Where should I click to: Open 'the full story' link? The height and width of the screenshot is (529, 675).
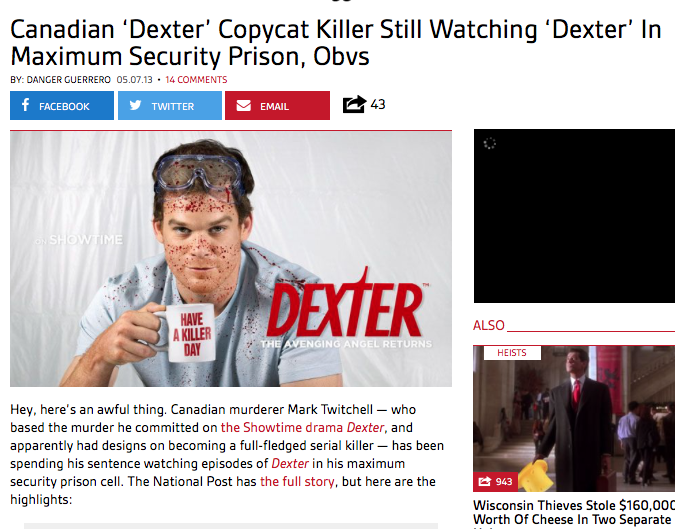click(x=297, y=481)
